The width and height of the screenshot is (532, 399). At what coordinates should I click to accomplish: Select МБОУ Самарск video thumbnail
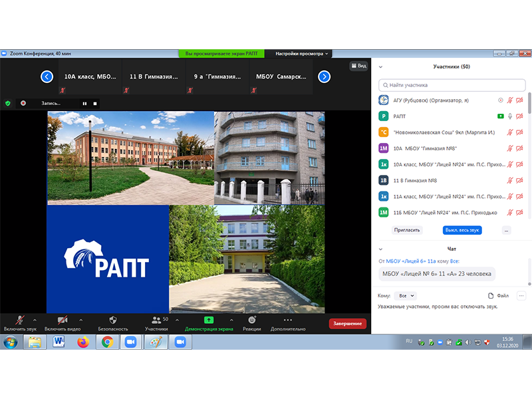click(x=281, y=77)
